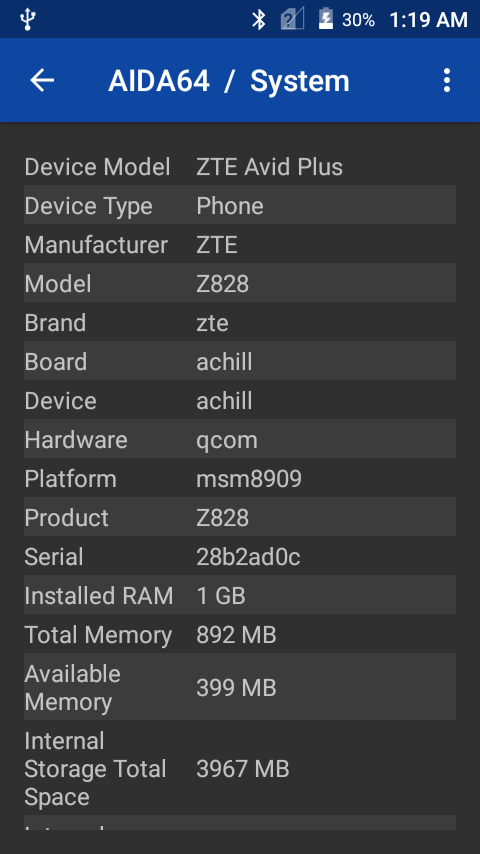The width and height of the screenshot is (480, 854).
Task: Select the Platform msm8909 row
Action: coord(240,478)
